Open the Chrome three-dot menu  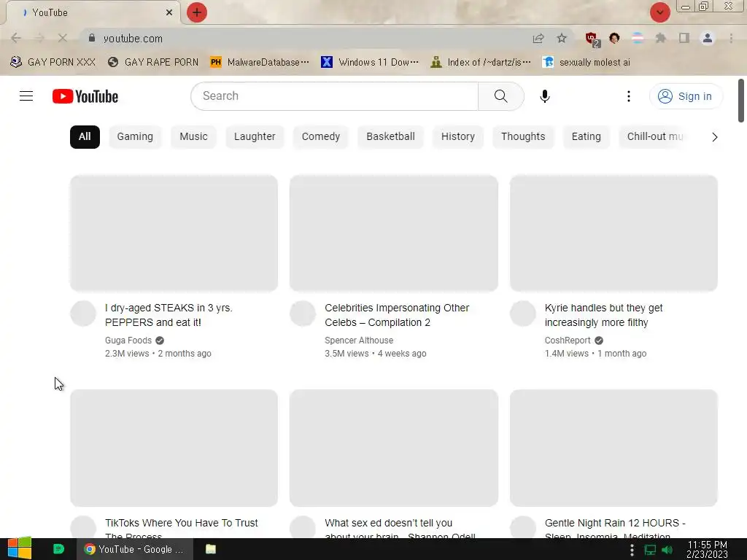pos(731,38)
